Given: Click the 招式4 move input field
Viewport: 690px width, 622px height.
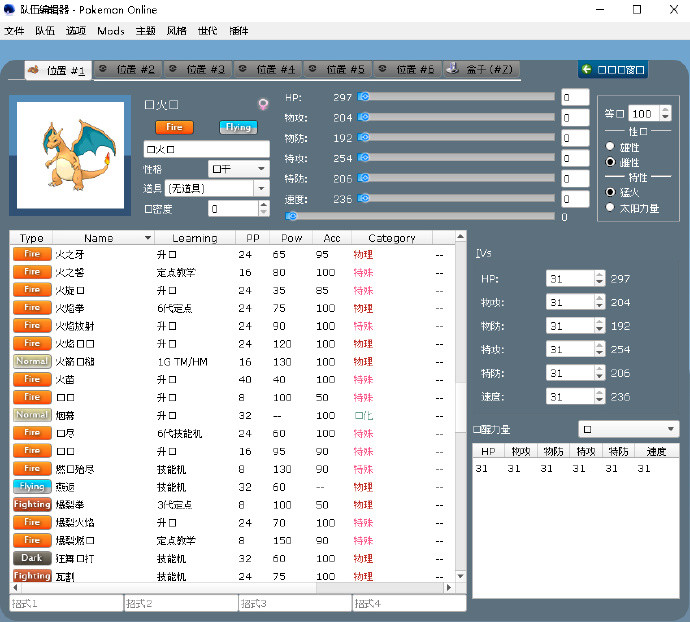Looking at the screenshot, I should (x=409, y=603).
